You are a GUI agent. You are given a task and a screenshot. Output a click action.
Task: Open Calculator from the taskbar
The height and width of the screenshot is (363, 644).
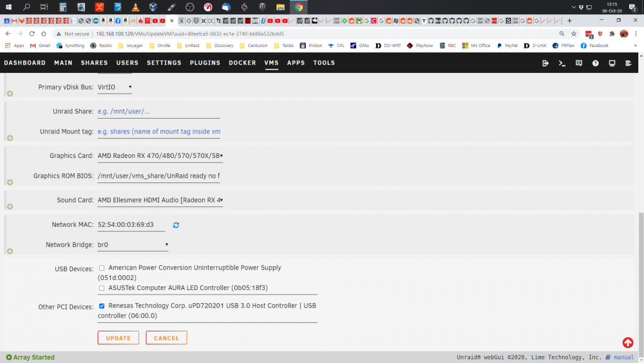coord(63,7)
